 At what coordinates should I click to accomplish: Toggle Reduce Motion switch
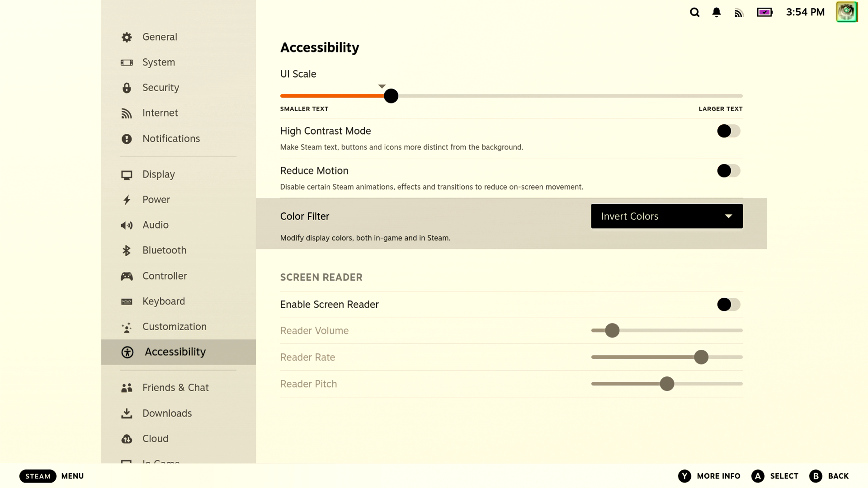click(728, 171)
